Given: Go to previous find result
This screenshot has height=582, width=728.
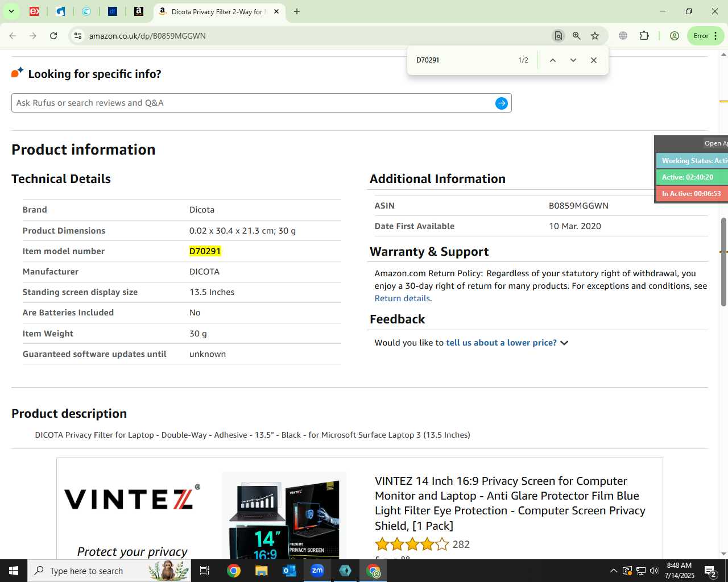Looking at the screenshot, I should 552,60.
